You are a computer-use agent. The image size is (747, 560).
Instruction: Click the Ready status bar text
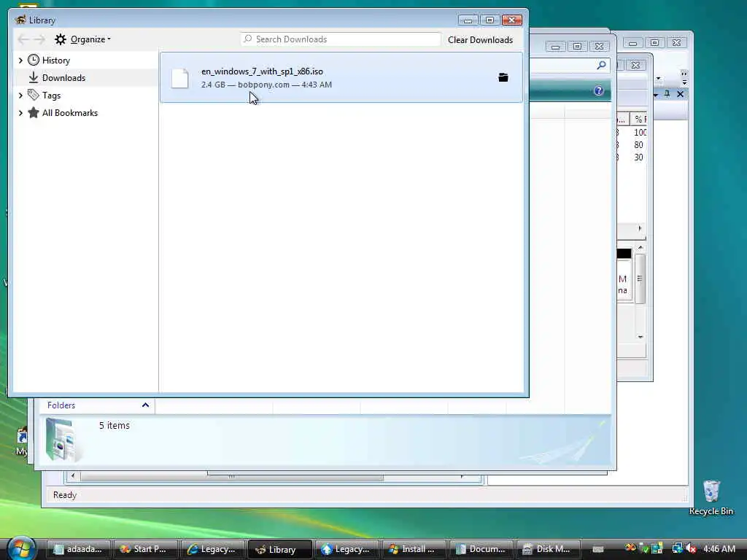tap(65, 495)
